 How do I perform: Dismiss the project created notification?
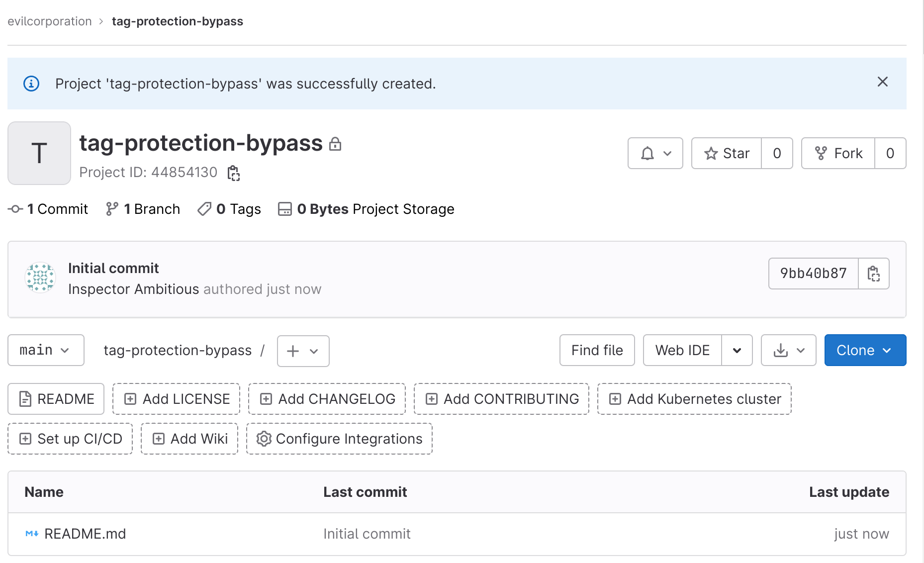pos(882,82)
